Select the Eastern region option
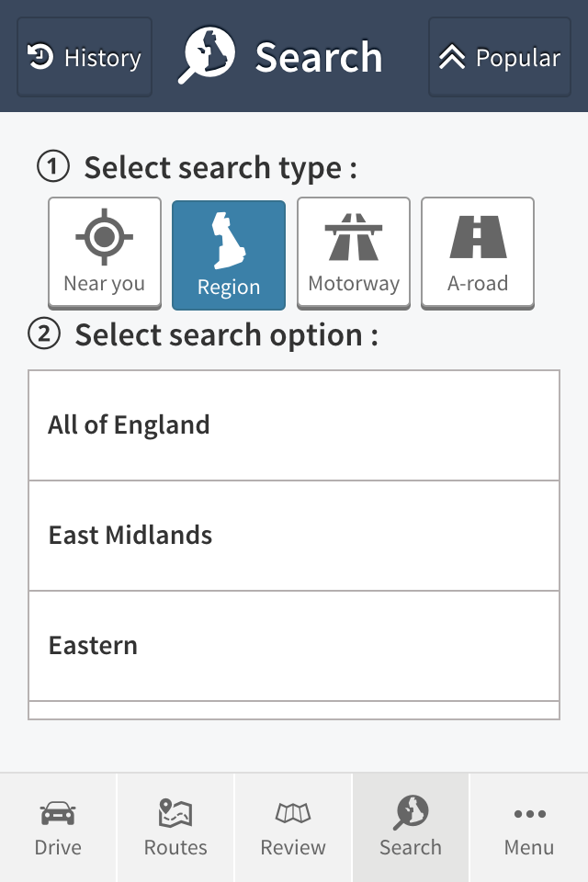 [x=294, y=646]
